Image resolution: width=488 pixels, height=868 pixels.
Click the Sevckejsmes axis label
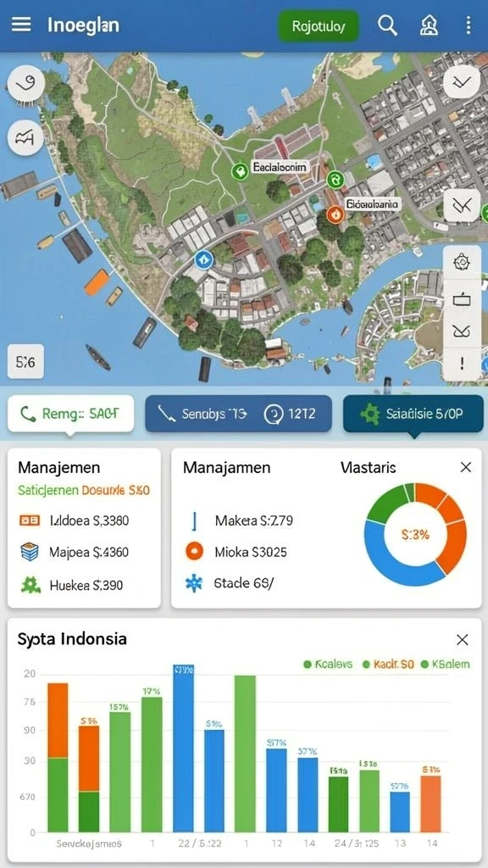(88, 843)
